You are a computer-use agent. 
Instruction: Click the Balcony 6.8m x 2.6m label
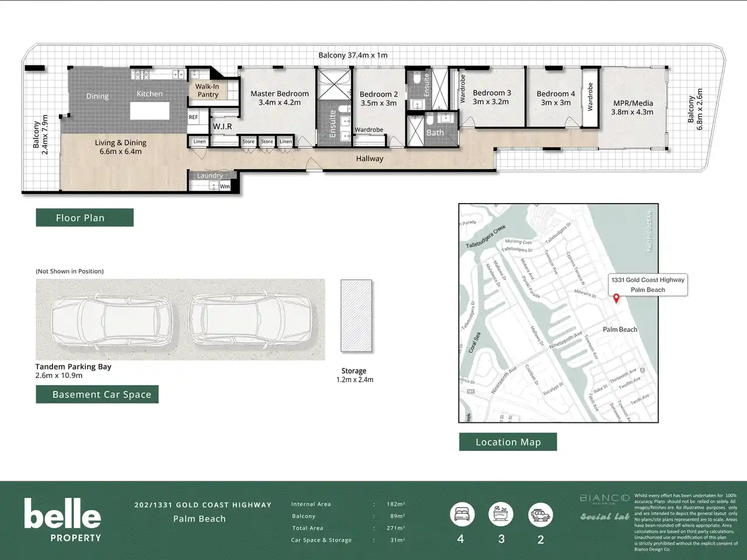pyautogui.click(x=695, y=109)
